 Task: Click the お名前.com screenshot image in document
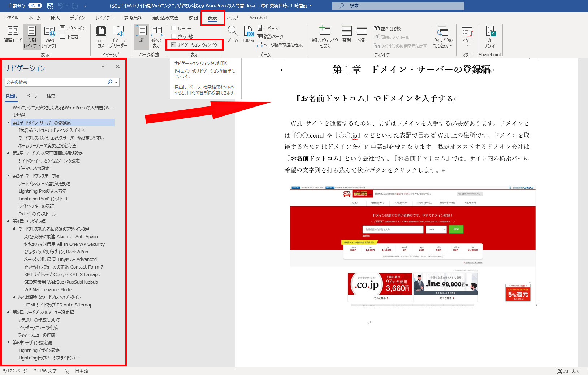point(413,247)
